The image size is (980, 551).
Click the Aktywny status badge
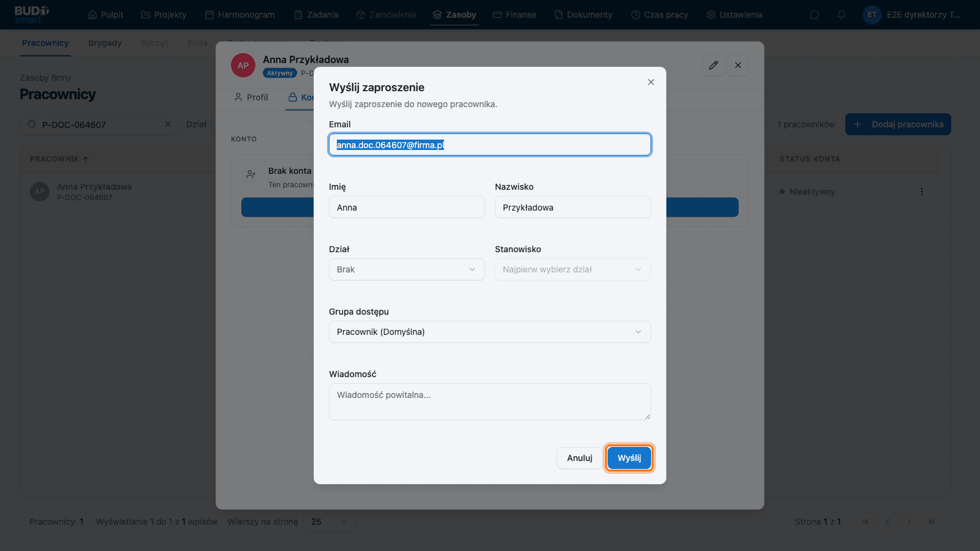(x=280, y=73)
